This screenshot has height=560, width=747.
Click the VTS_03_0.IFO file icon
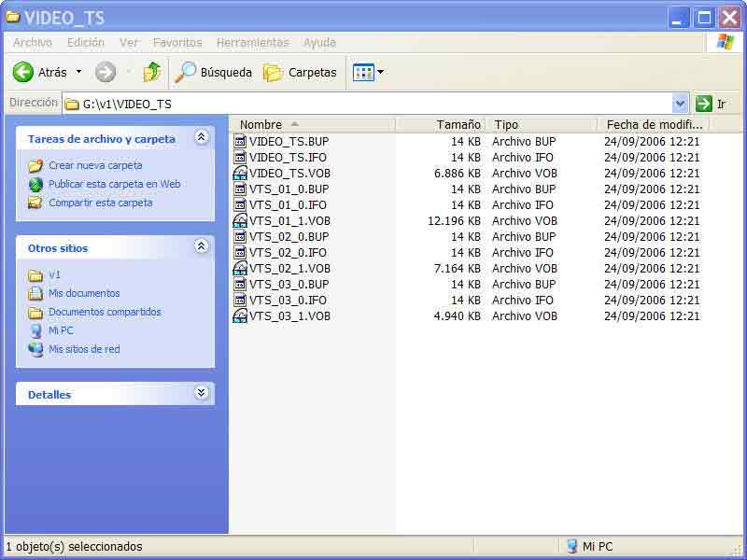[241, 300]
